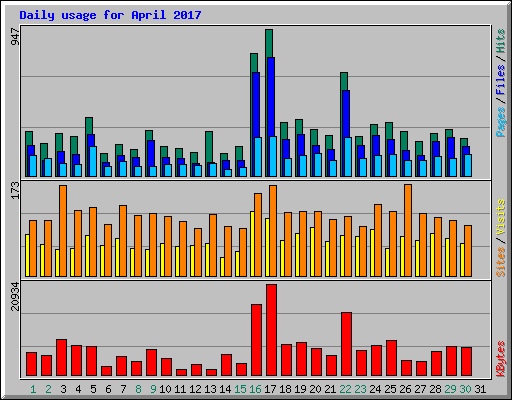Viewport: 512px width, 400px height.
Task: Click the green hits bar for day 13
Action: 209,147
